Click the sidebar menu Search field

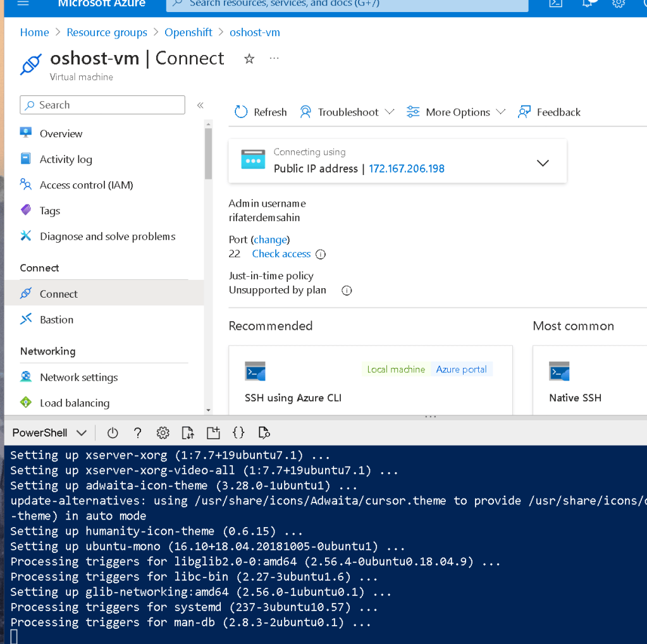point(102,105)
